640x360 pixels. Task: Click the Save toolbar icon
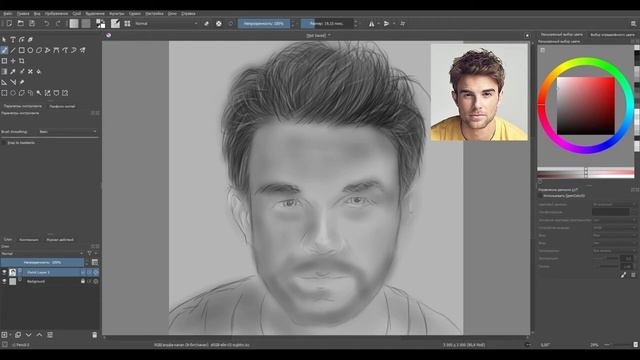pos(32,24)
